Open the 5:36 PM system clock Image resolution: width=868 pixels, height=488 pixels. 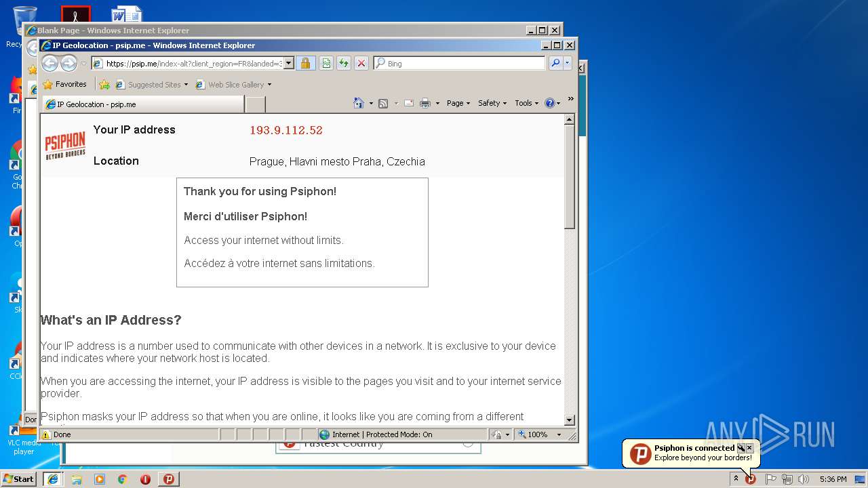[x=833, y=479]
